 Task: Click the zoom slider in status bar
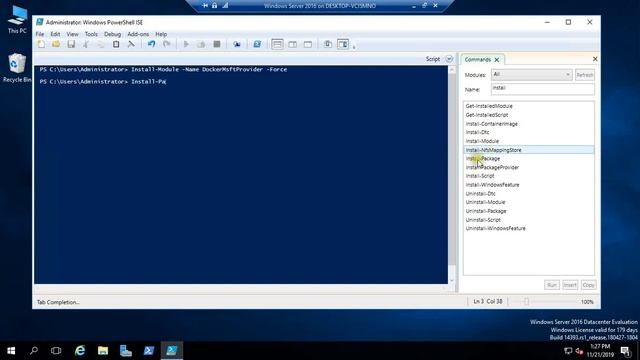click(526, 302)
